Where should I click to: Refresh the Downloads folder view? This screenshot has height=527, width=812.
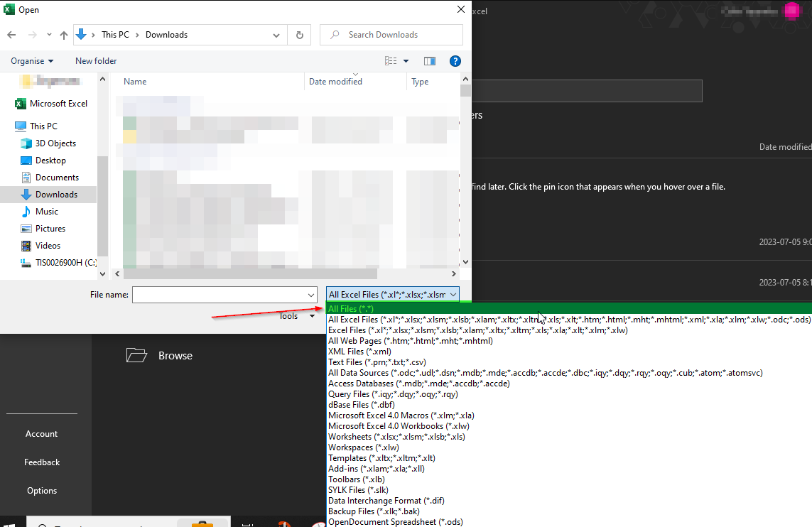[299, 35]
